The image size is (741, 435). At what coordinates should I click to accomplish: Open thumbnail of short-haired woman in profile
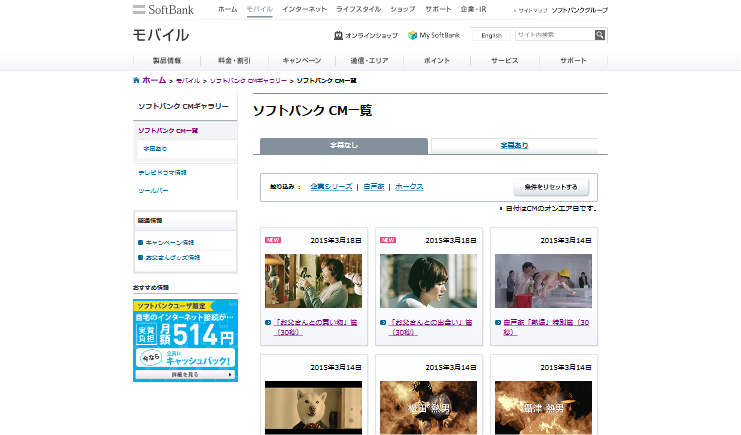point(428,281)
